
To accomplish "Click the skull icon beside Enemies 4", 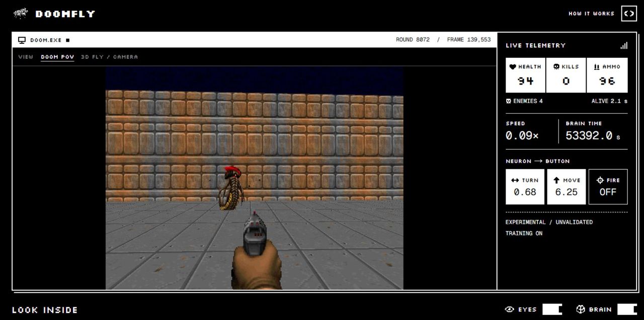I will pos(509,101).
